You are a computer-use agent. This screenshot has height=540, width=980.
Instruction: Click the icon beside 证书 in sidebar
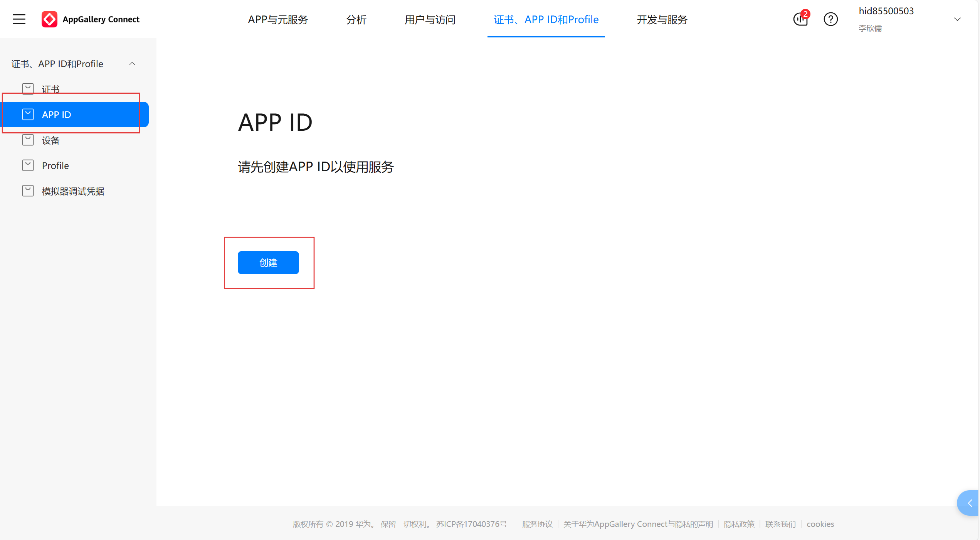pyautogui.click(x=28, y=89)
